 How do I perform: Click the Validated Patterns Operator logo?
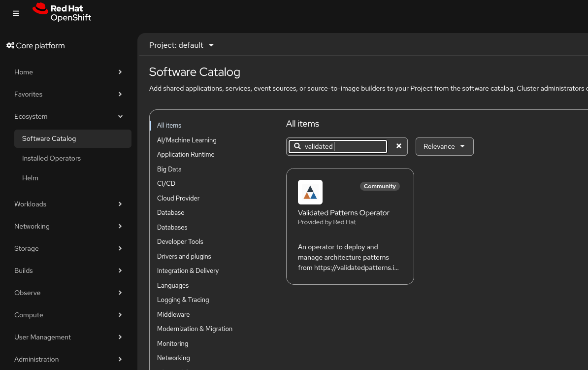[x=310, y=192]
